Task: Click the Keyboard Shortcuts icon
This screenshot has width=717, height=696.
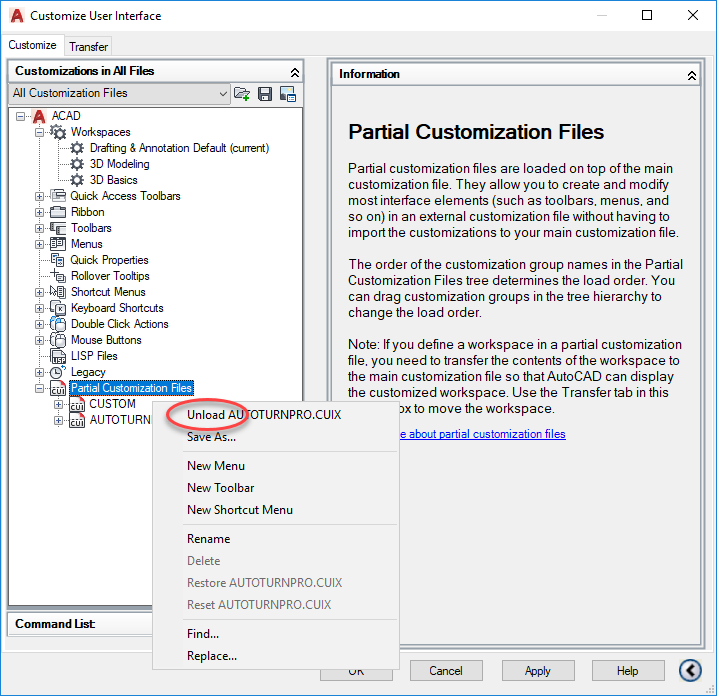Action: coord(58,308)
